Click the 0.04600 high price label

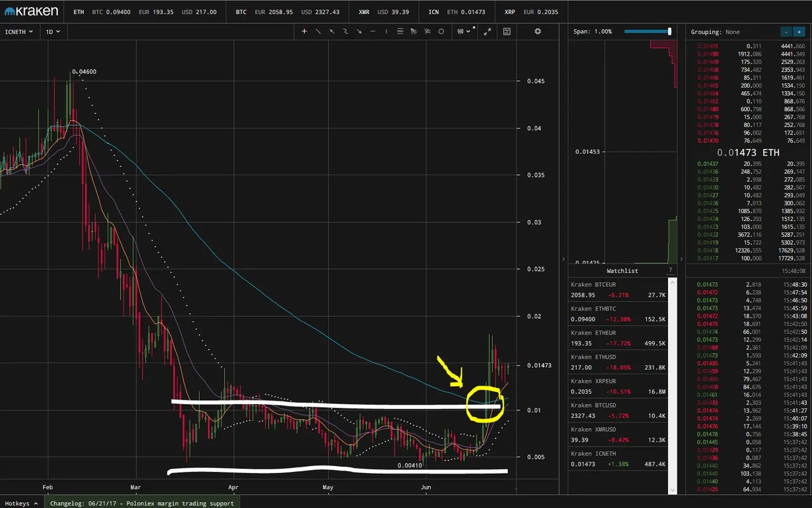tap(84, 72)
